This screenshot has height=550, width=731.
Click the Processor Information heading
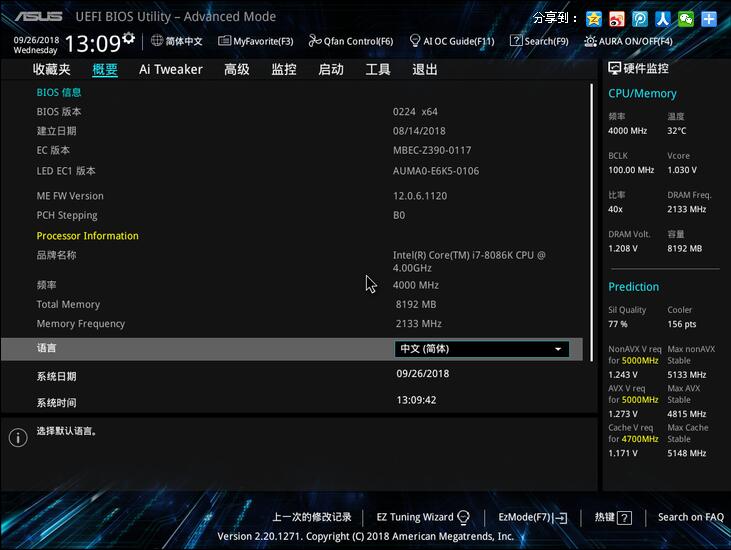pos(88,236)
